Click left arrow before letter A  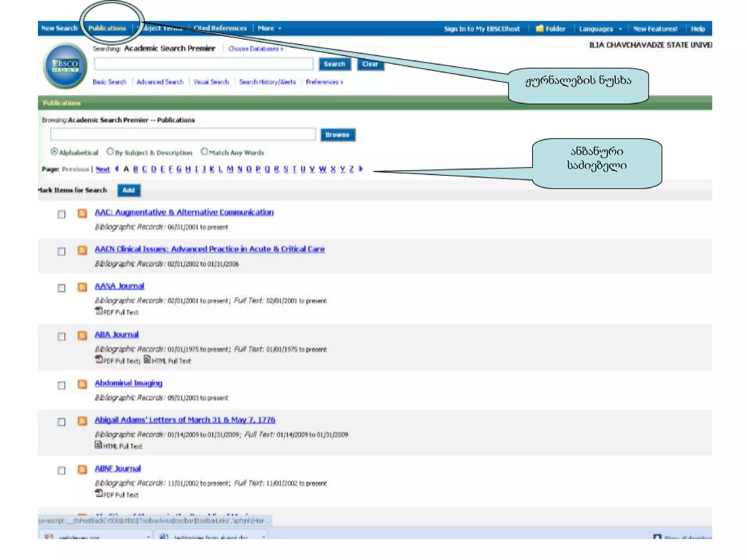pyautogui.click(x=117, y=168)
